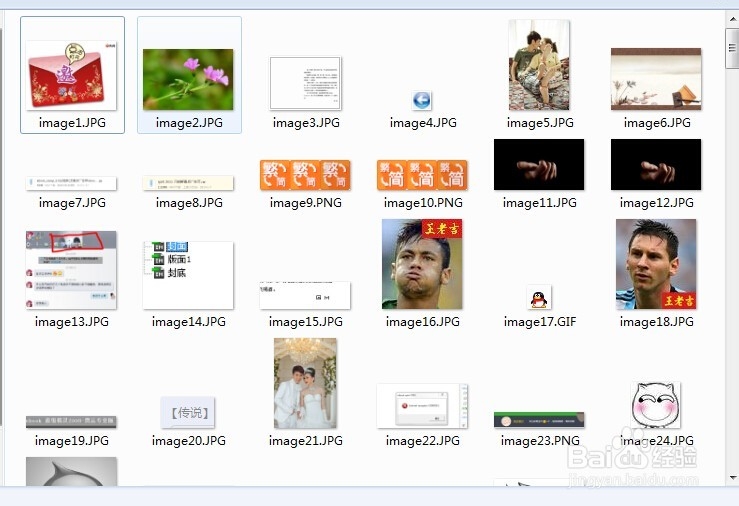Click the scrollbar down arrow
The width and height of the screenshot is (739, 506).
tap(733, 478)
